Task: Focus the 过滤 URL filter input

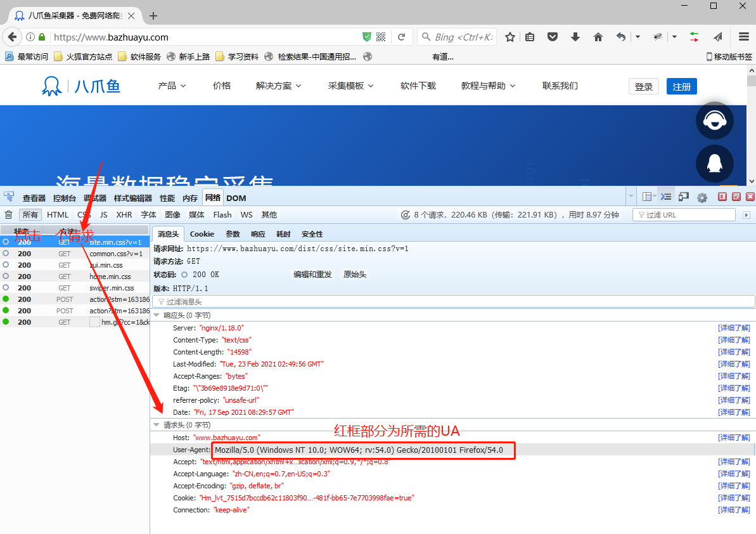Action: click(684, 215)
